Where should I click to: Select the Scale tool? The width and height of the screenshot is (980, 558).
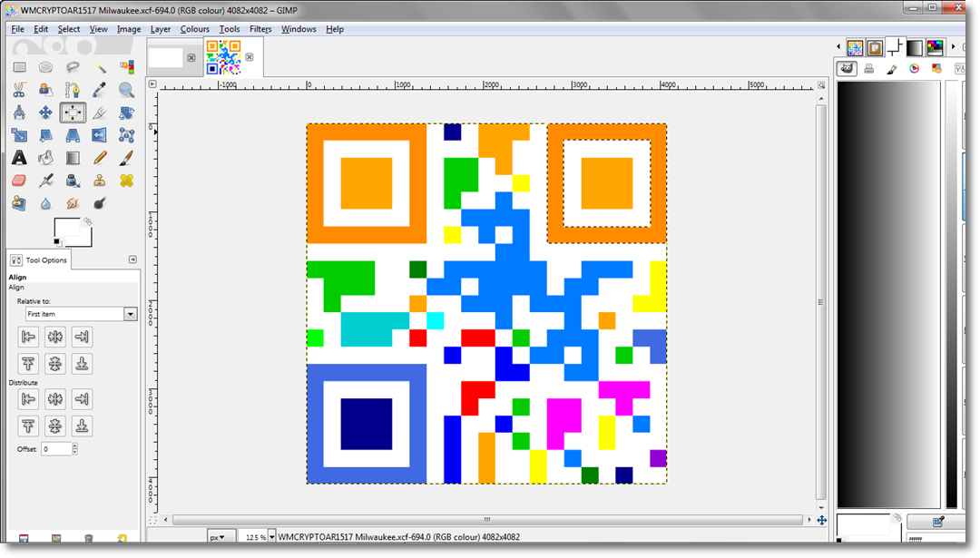tap(19, 135)
